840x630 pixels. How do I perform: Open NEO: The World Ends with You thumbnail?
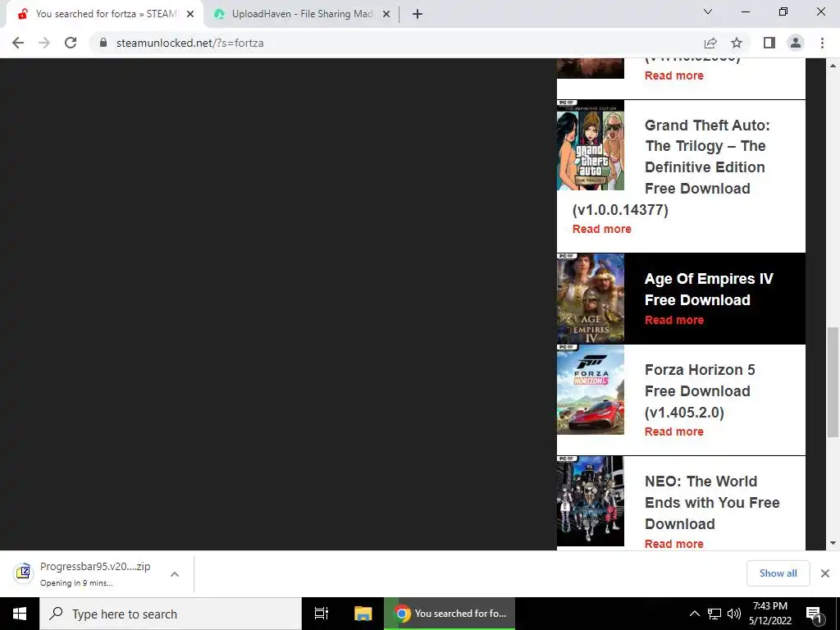click(591, 501)
